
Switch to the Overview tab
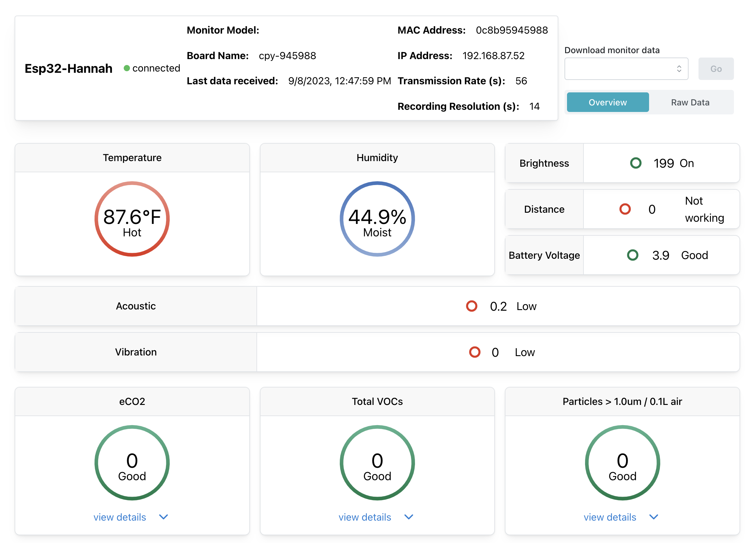pyautogui.click(x=607, y=102)
